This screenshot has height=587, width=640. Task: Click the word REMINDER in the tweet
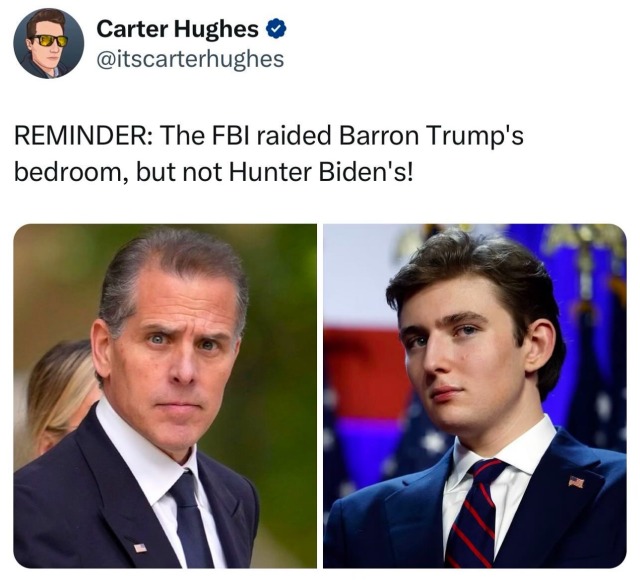84,136
